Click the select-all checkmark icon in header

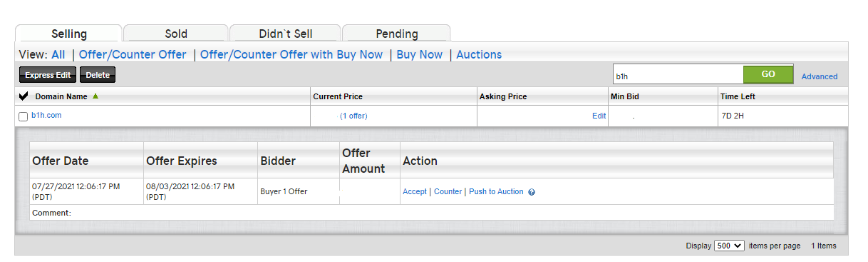[x=24, y=96]
